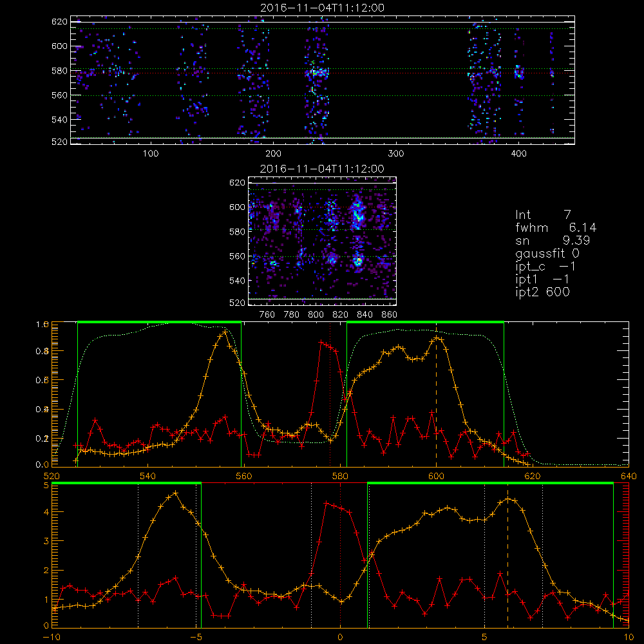This screenshot has height=644, width=644.
Task: Click the red curve peak near 577 in profile plot
Action: point(321,342)
